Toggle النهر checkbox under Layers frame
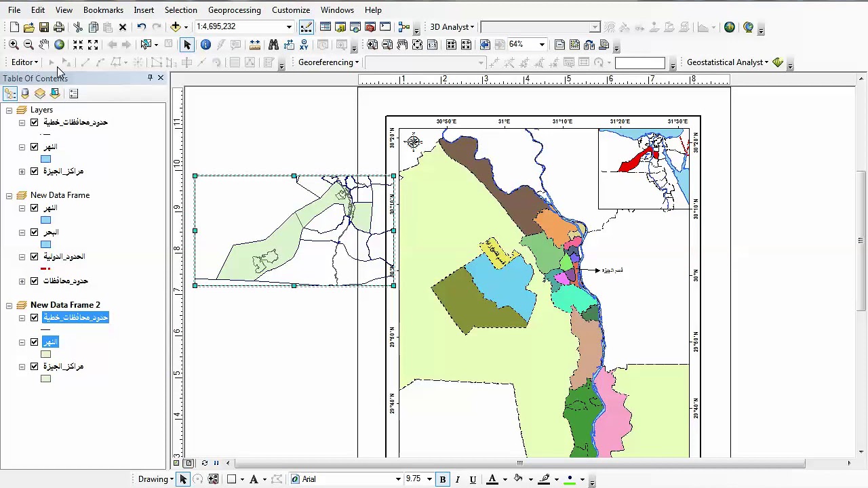 [x=35, y=147]
